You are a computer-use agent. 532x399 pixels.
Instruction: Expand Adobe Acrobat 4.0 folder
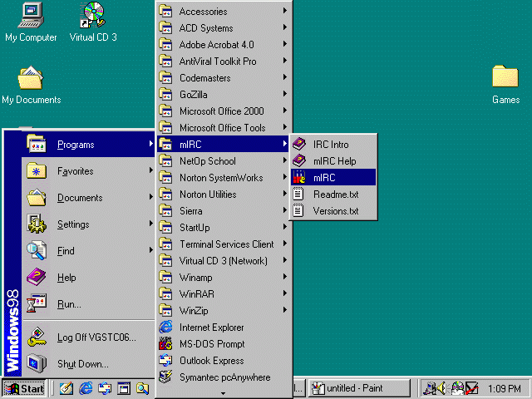tap(224, 44)
